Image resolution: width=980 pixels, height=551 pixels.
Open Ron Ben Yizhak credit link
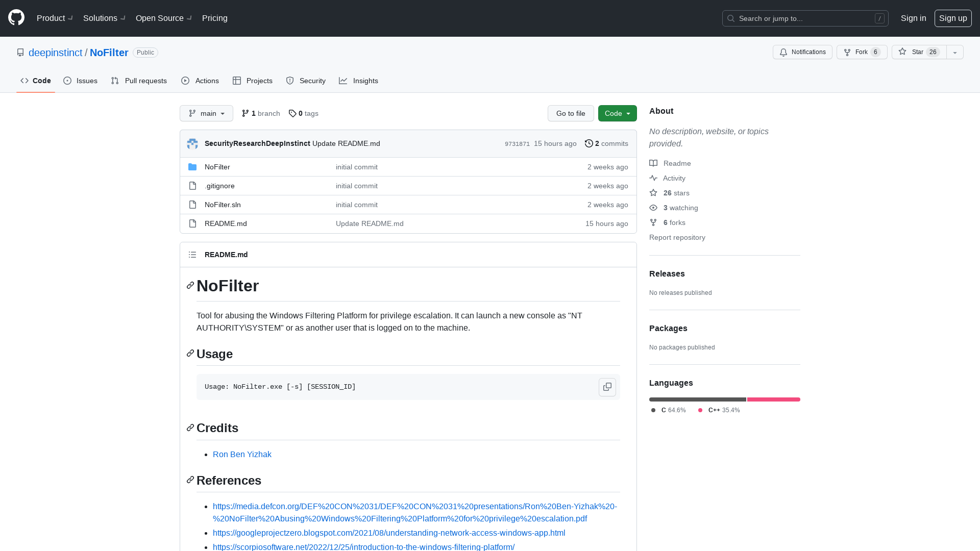[242, 454]
